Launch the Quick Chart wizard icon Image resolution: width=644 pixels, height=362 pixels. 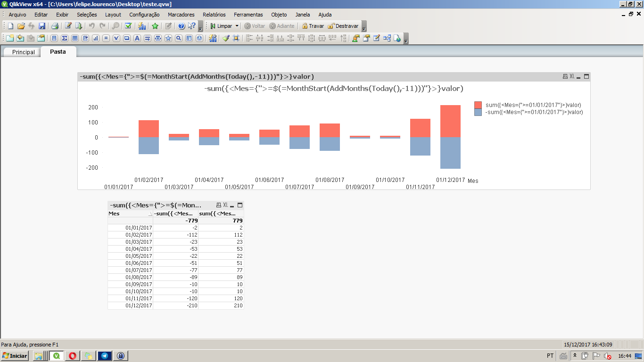point(141,26)
